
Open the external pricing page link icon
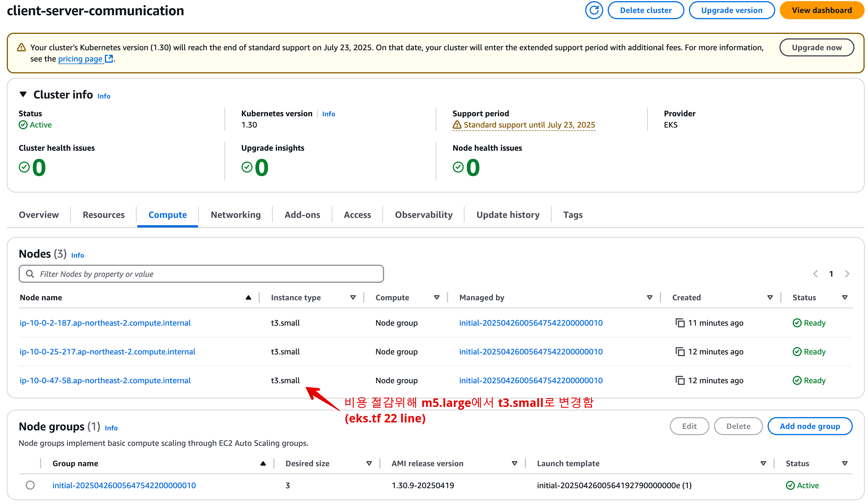[x=109, y=59]
